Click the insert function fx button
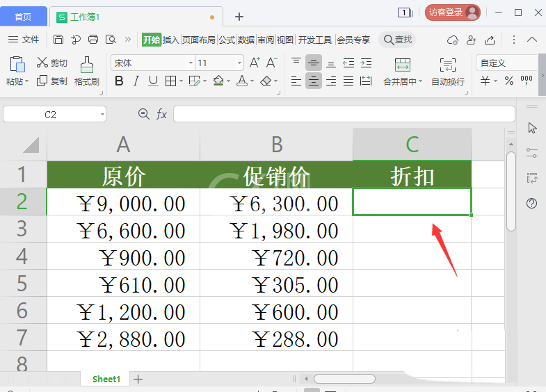The height and width of the screenshot is (392, 546). [161, 114]
